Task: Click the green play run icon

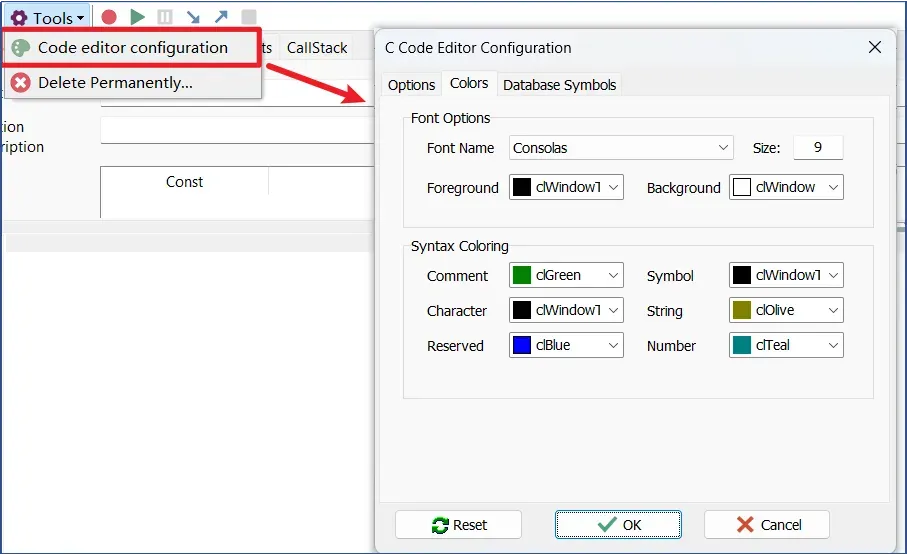Action: [137, 17]
